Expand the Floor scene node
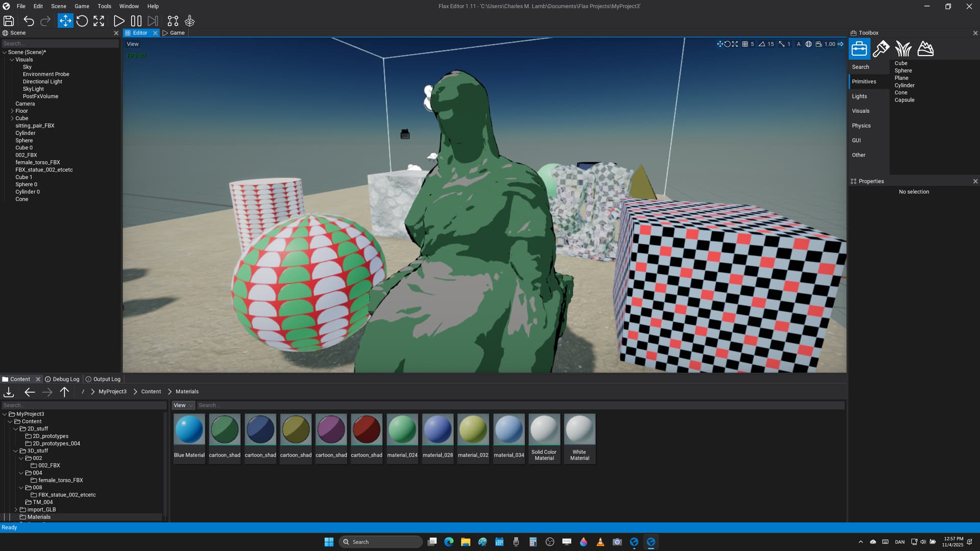 [x=12, y=111]
